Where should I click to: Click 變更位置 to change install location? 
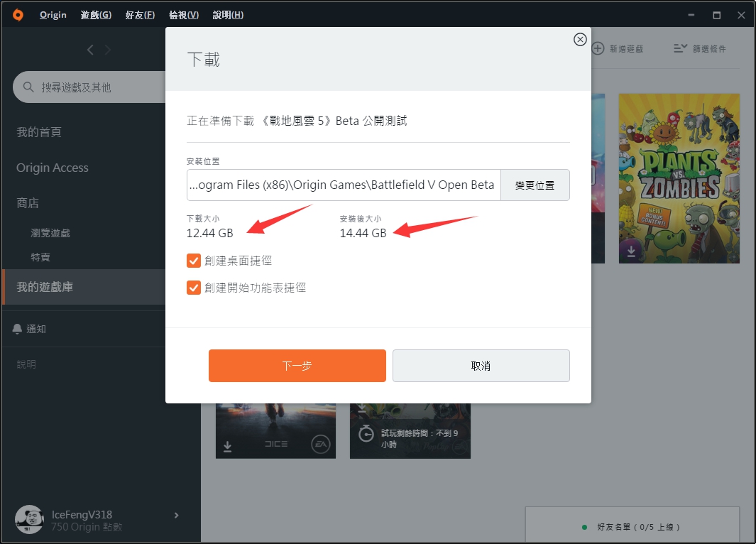click(535, 184)
